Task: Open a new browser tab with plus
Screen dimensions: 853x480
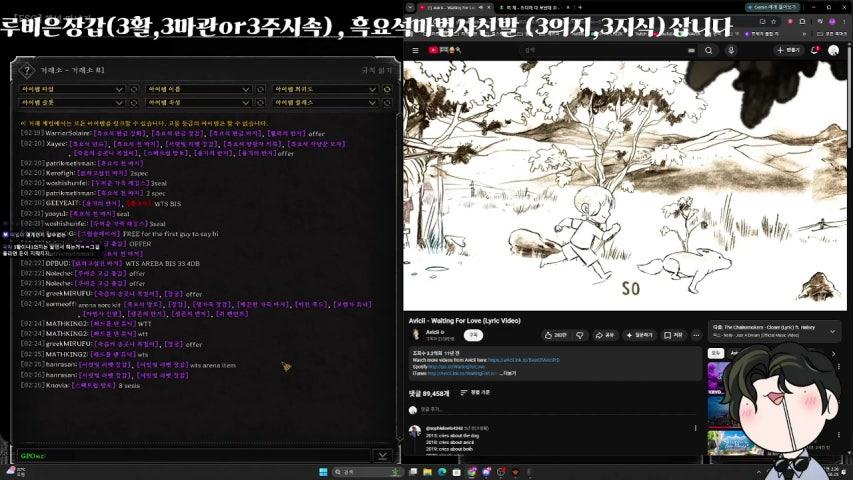Action: [580, 8]
